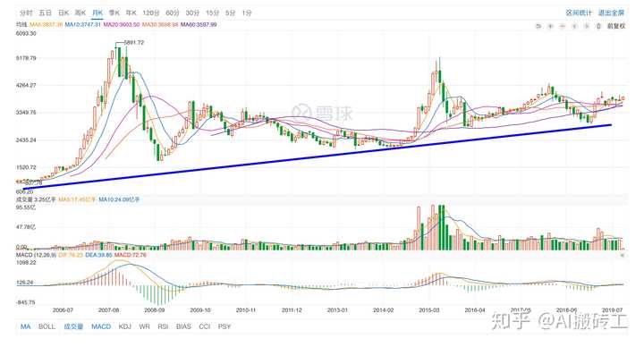Enable the BIAS indicator
This screenshot has height=347, width=644.
183,326
